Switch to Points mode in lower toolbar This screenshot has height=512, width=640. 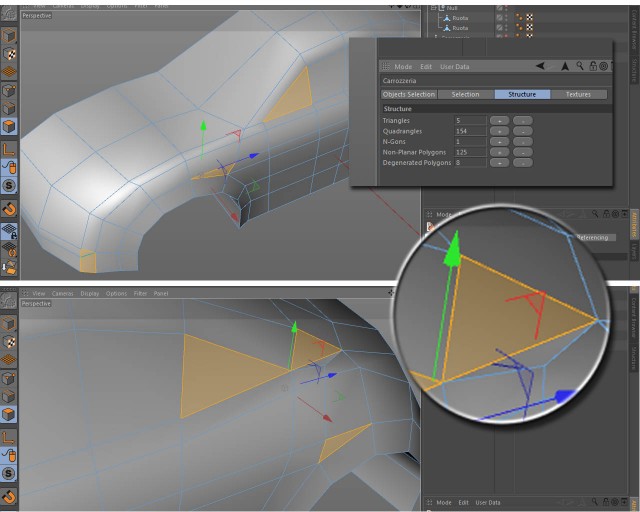[9, 378]
